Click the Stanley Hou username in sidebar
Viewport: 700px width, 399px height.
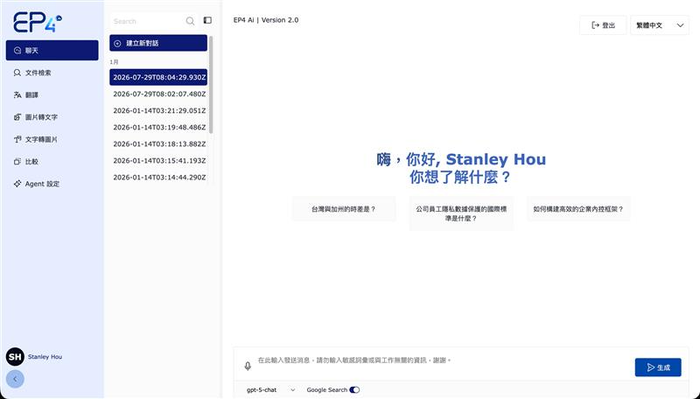pos(45,357)
